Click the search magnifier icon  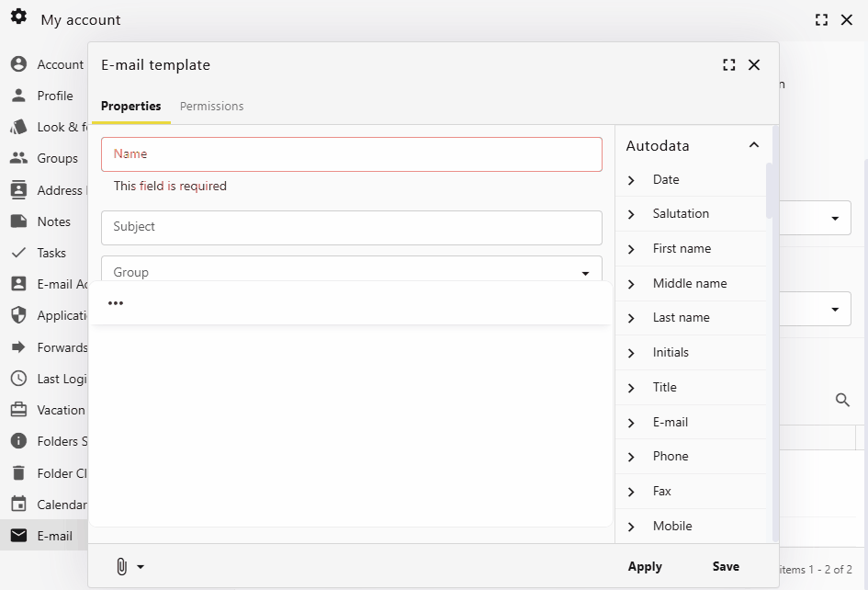tap(842, 400)
